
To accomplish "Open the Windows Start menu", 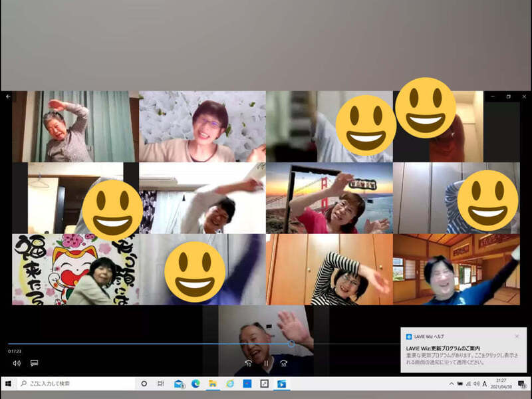I will click(x=9, y=384).
